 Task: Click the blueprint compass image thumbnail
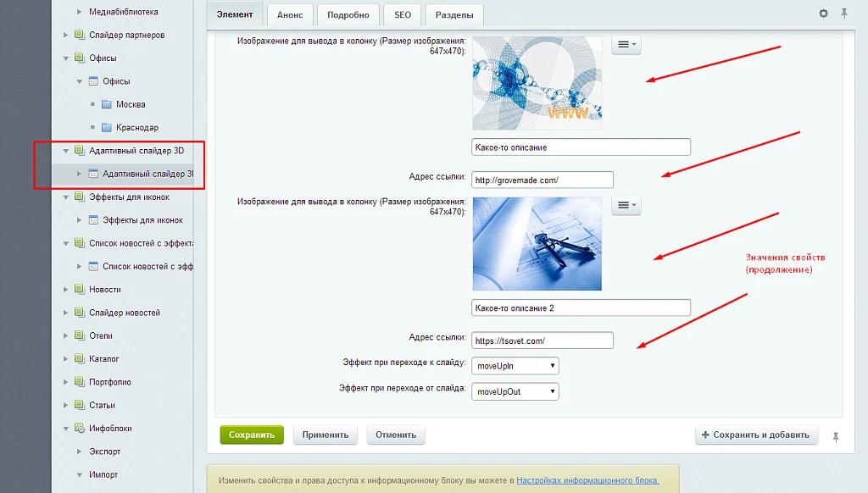point(537,244)
